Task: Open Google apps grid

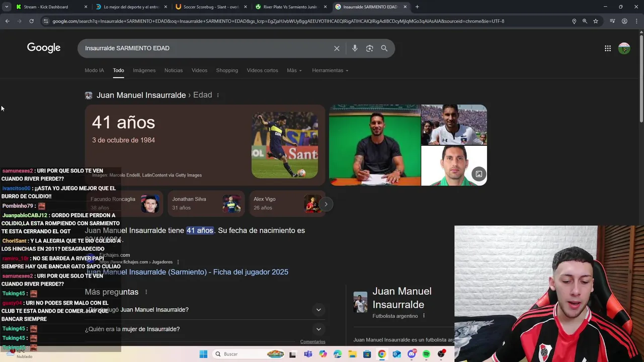Action: (608, 48)
